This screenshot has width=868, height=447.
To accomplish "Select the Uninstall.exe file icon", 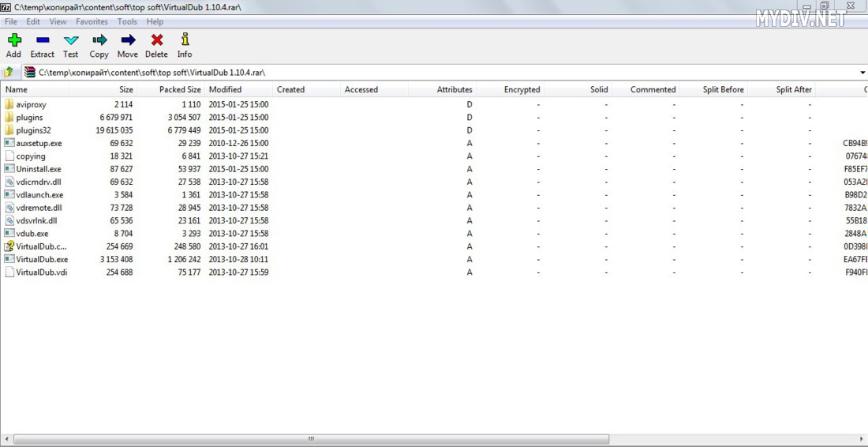I will (9, 169).
